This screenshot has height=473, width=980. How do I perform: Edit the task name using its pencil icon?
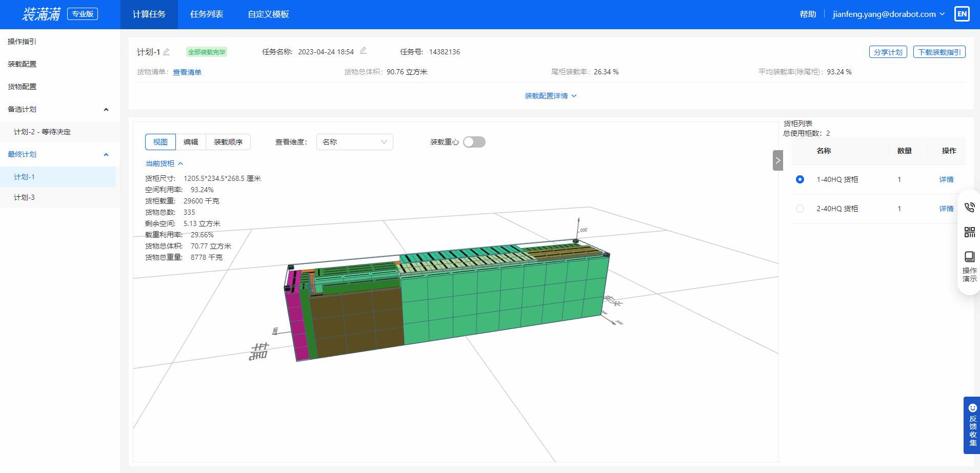point(363,51)
